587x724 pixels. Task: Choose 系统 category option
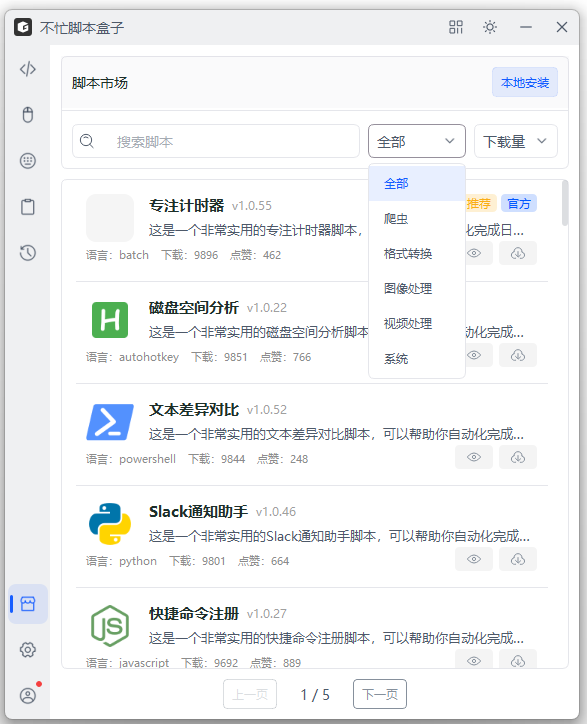(x=417, y=359)
